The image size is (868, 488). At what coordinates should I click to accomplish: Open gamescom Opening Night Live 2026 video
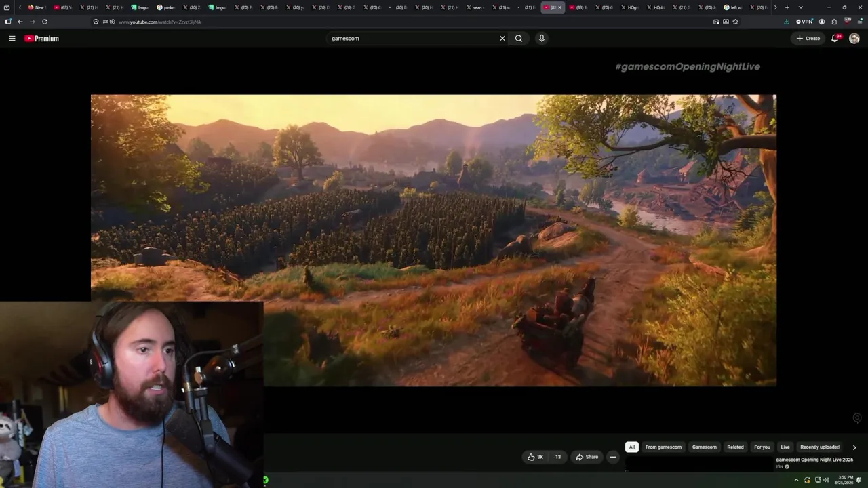tap(814, 460)
